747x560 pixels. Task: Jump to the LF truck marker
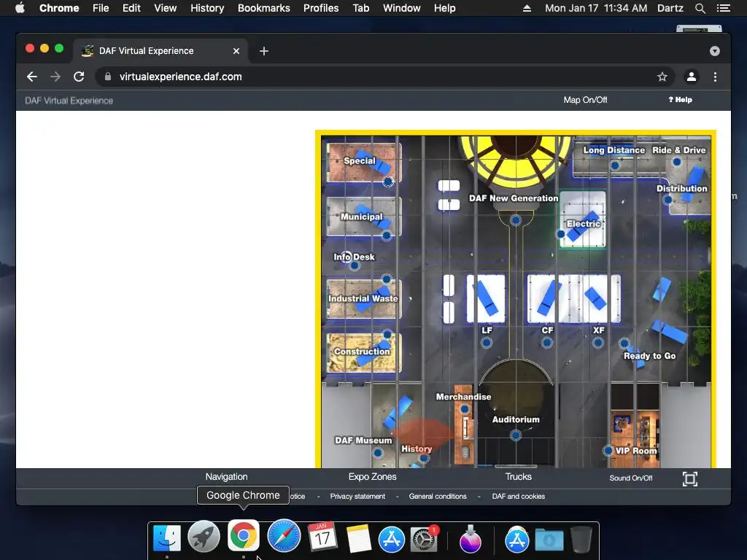[x=487, y=343]
